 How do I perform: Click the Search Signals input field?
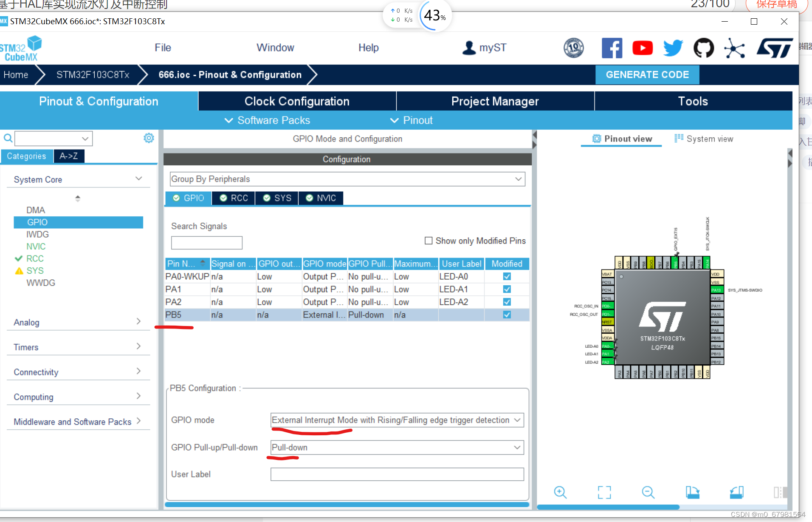coord(207,243)
